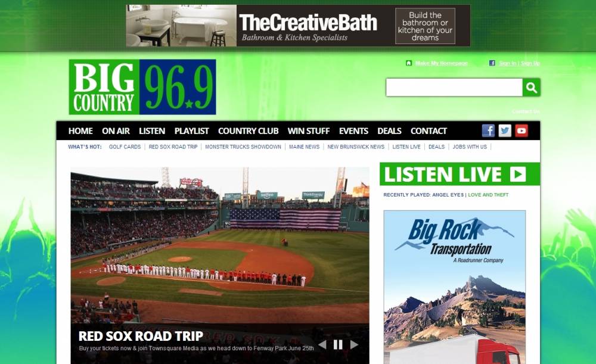Open the Facebook icon in the nav bar

pos(488,130)
